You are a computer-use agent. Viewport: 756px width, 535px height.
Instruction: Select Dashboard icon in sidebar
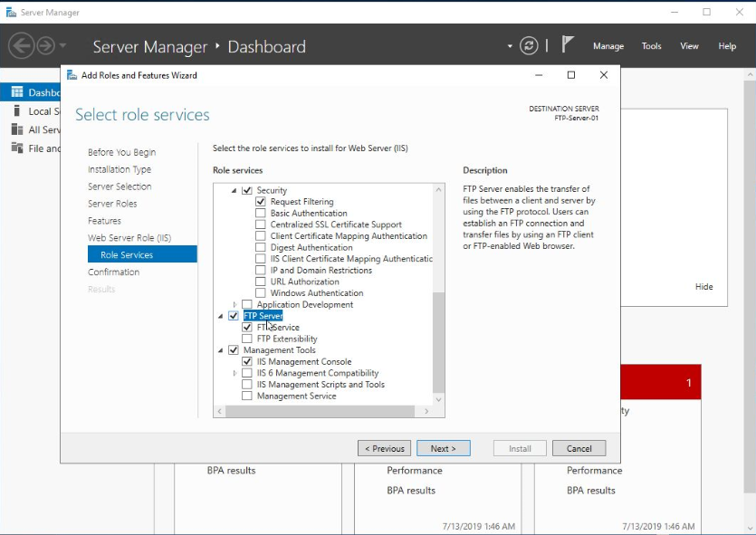[17, 92]
